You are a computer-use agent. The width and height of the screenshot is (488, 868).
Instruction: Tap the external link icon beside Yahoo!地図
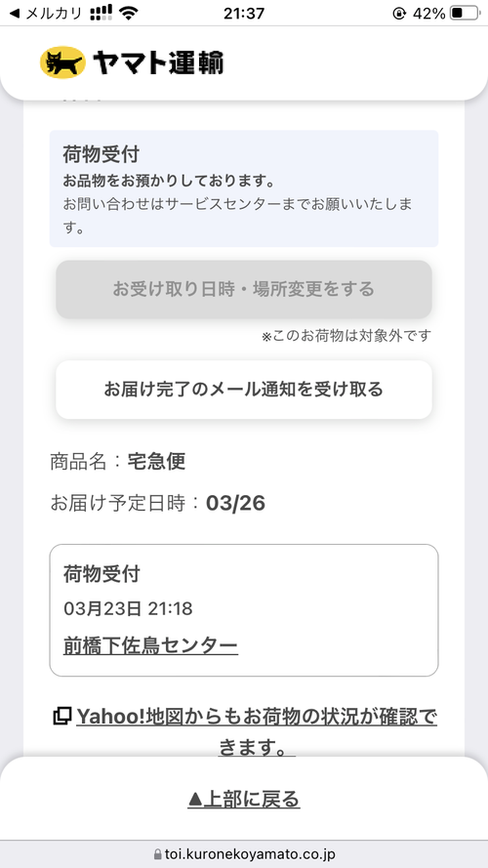61,717
